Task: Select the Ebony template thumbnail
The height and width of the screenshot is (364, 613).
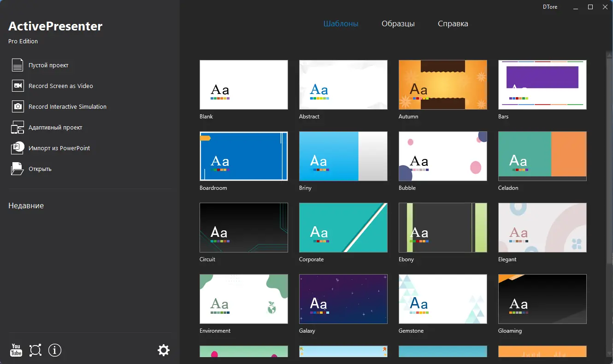Action: tap(443, 228)
